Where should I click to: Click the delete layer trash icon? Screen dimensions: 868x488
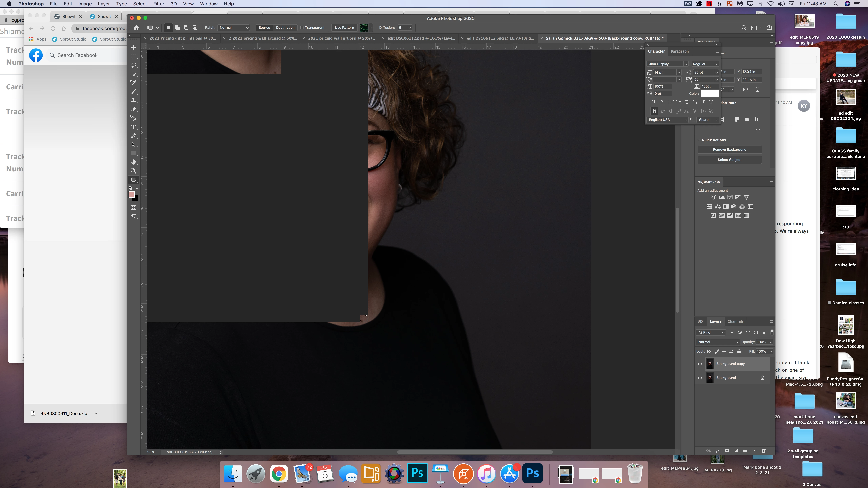point(764,451)
